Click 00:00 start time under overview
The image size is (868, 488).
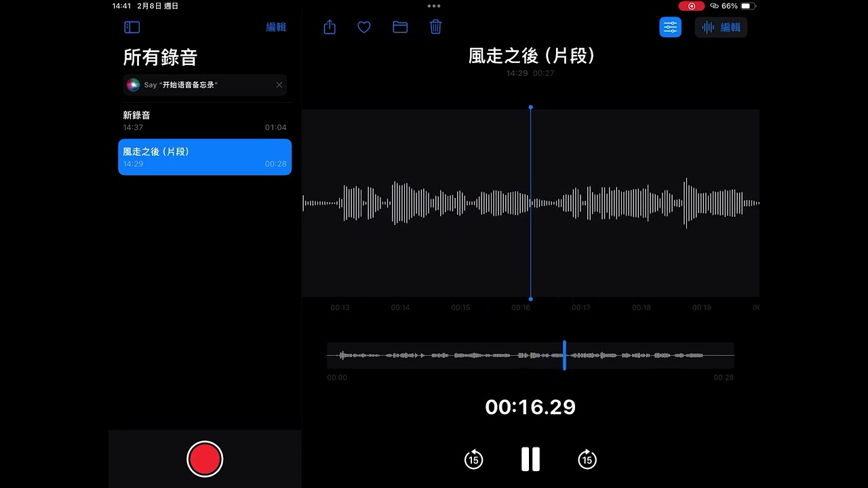(x=337, y=378)
